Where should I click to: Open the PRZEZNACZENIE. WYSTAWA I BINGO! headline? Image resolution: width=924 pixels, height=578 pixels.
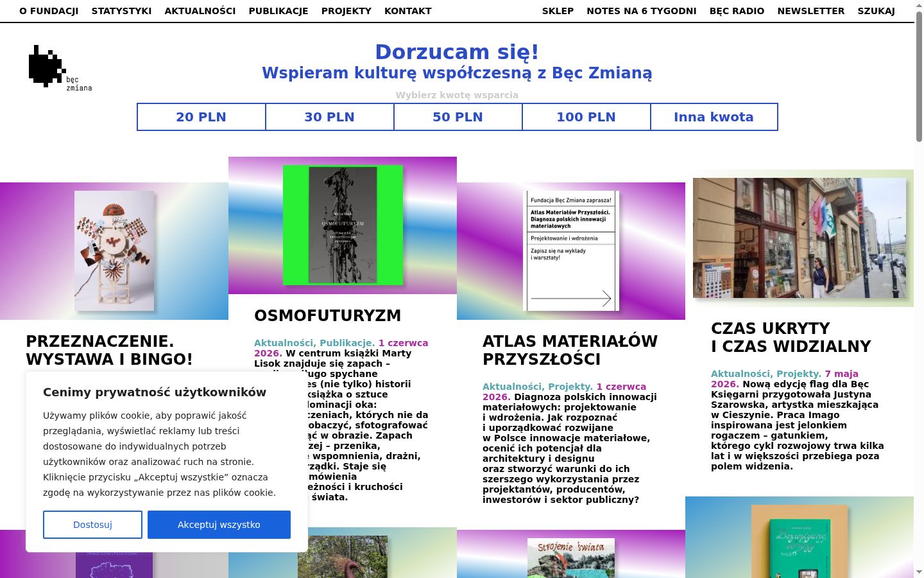(x=109, y=350)
